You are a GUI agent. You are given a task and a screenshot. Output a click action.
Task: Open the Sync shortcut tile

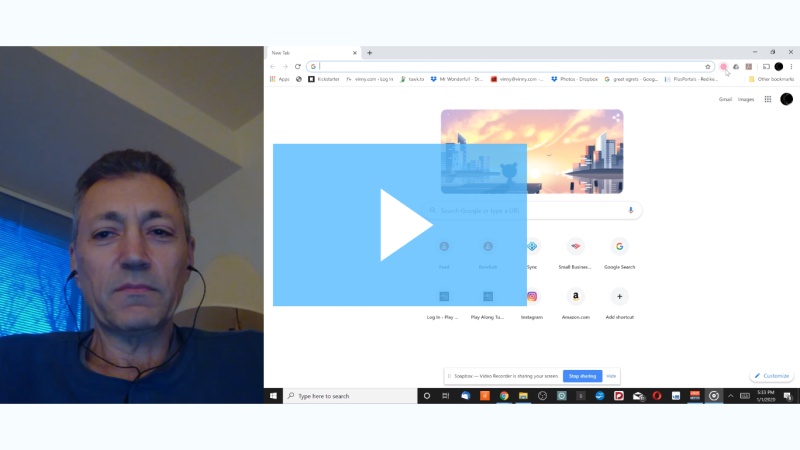pyautogui.click(x=532, y=253)
